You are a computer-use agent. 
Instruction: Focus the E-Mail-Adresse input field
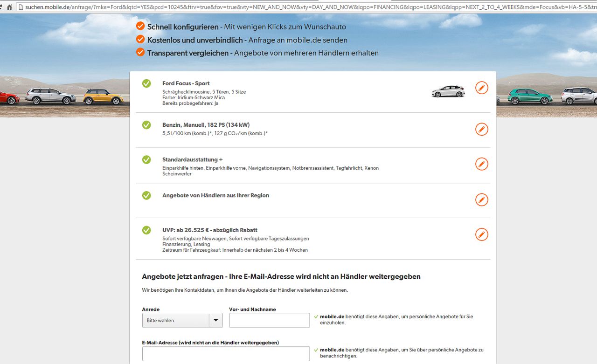point(226,353)
